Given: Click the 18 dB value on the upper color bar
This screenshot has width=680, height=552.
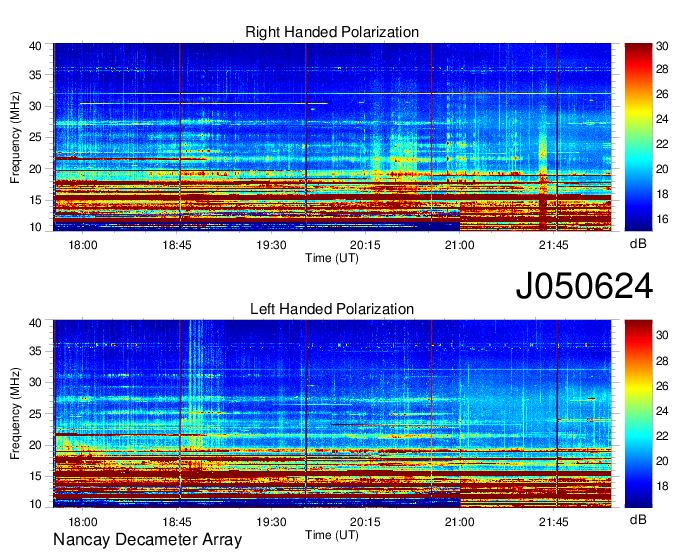Looking at the screenshot, I should [x=662, y=194].
